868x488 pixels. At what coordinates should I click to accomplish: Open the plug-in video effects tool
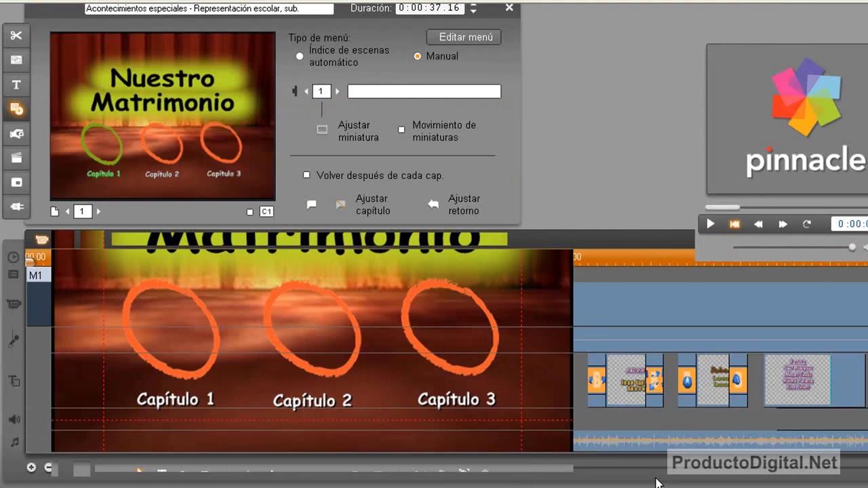click(x=16, y=207)
